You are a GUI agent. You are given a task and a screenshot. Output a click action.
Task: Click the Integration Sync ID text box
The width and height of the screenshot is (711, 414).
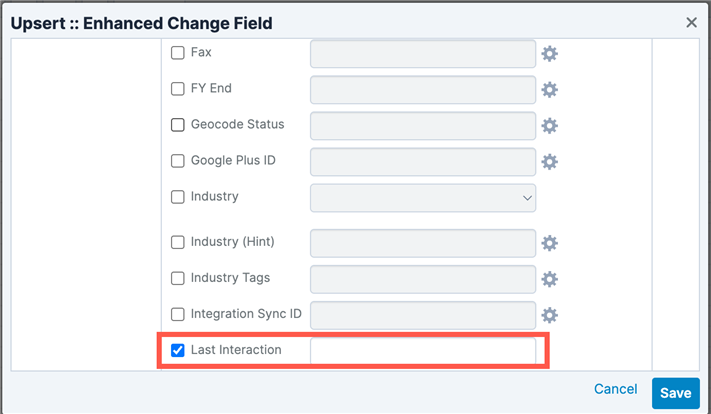point(423,315)
